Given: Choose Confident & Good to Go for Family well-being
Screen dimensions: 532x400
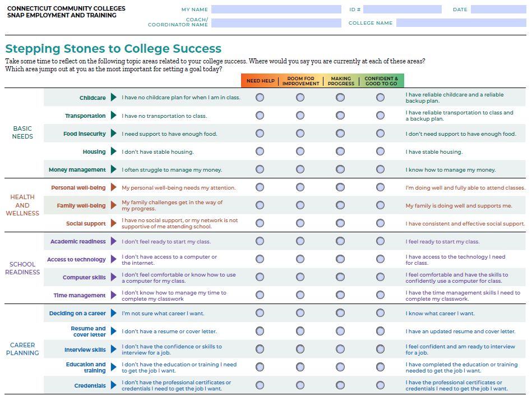Looking at the screenshot, I should pos(381,205).
